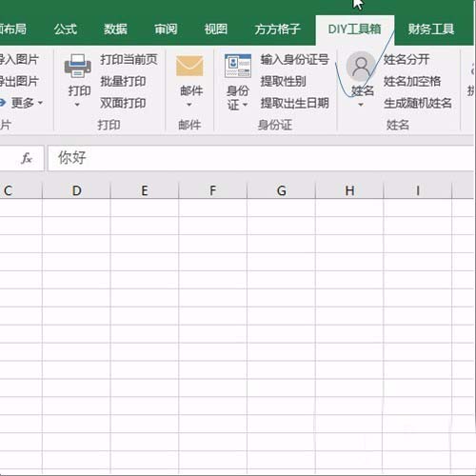Image resolution: width=476 pixels, height=476 pixels.
Task: Open the 姓名 dropdown arrow
Action: click(361, 105)
